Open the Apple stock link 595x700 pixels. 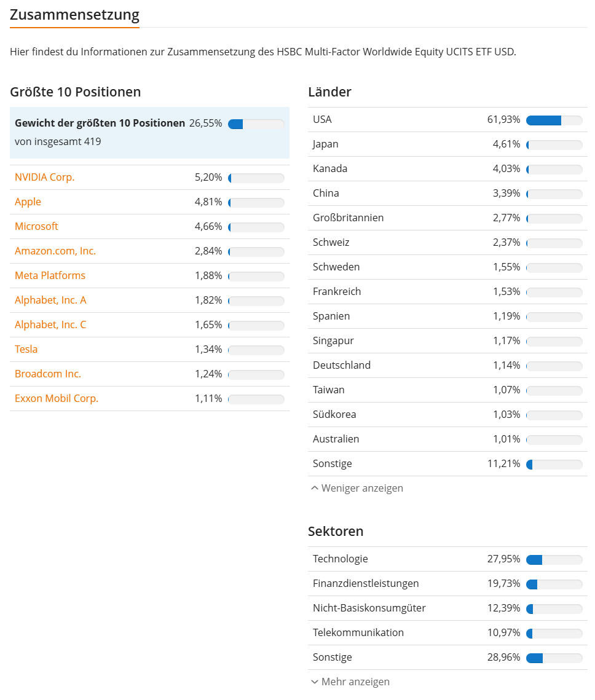[28, 202]
